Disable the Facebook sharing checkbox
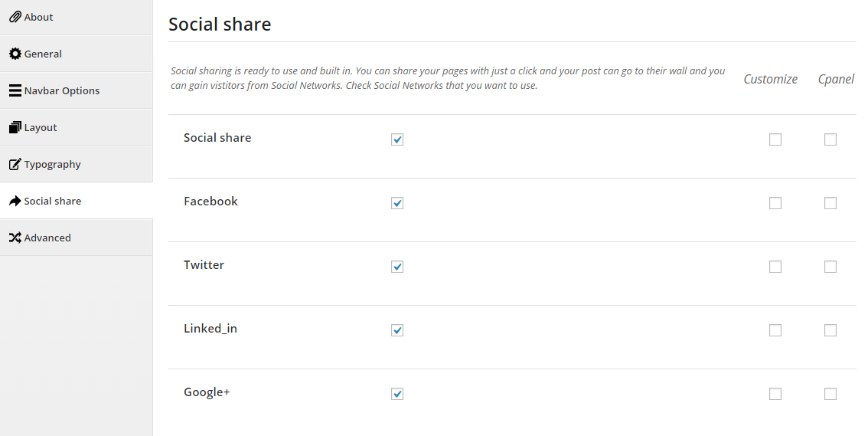Image resolution: width=868 pixels, height=436 pixels. pyautogui.click(x=397, y=203)
